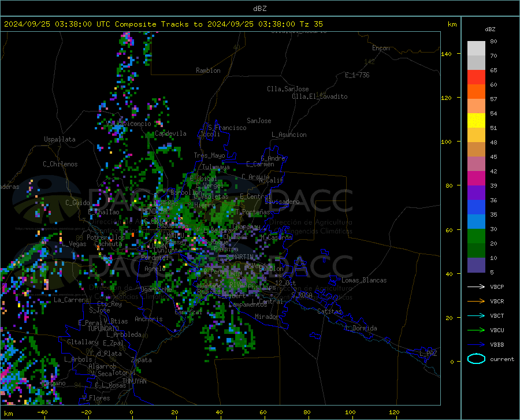Click the TUPUNGATO place label
The width and height of the screenshot is (520, 420).
click(x=103, y=329)
